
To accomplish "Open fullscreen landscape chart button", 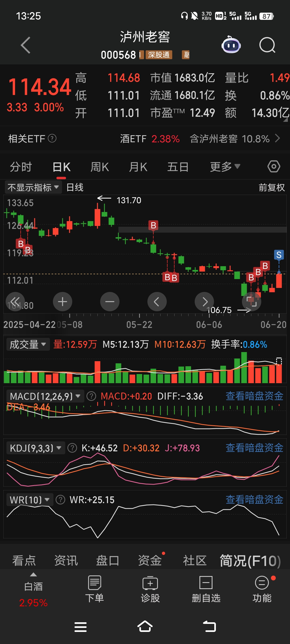I will (x=252, y=302).
